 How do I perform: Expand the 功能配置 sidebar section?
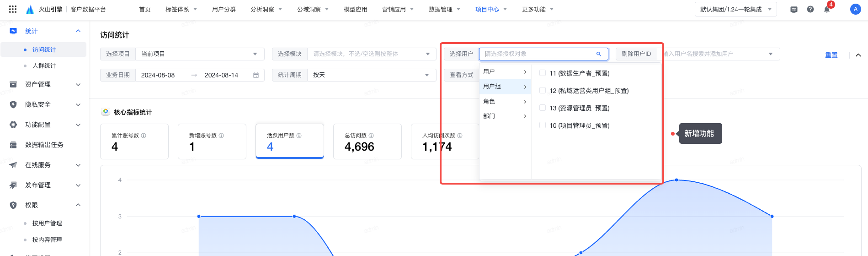78,125
